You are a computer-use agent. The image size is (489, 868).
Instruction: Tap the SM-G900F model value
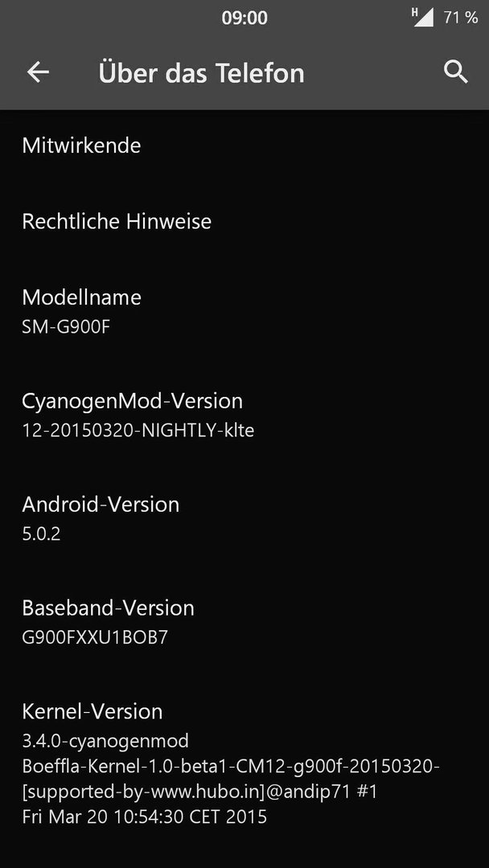(x=66, y=327)
